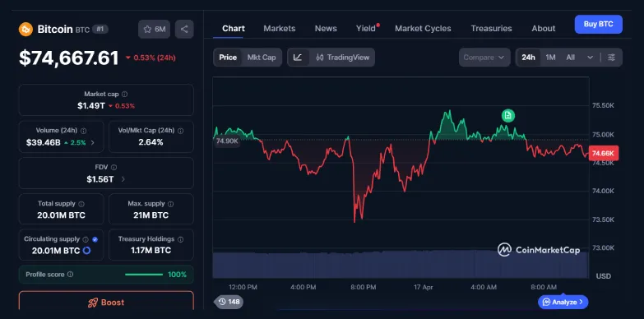Show FDV info icon
Viewport: 644px width, 319px height.
114,167
